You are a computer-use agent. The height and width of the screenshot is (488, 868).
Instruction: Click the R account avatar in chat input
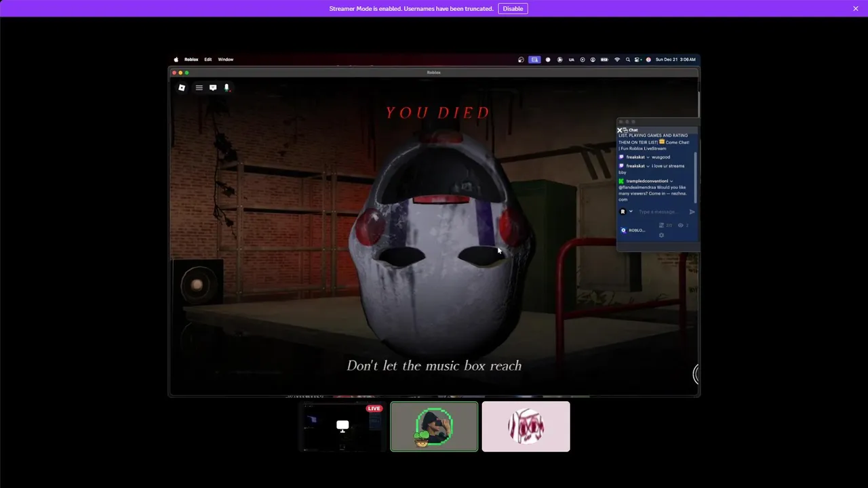[x=623, y=211]
